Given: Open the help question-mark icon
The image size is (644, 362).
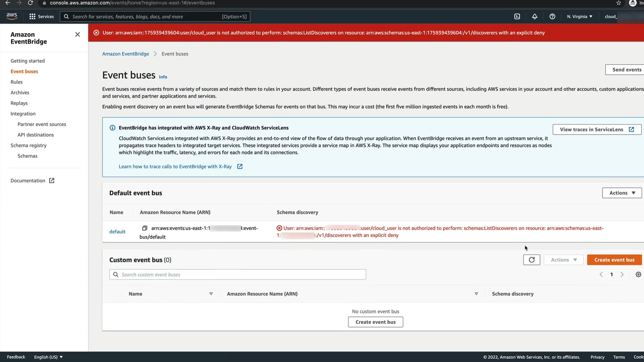Looking at the screenshot, I should [x=552, y=16].
